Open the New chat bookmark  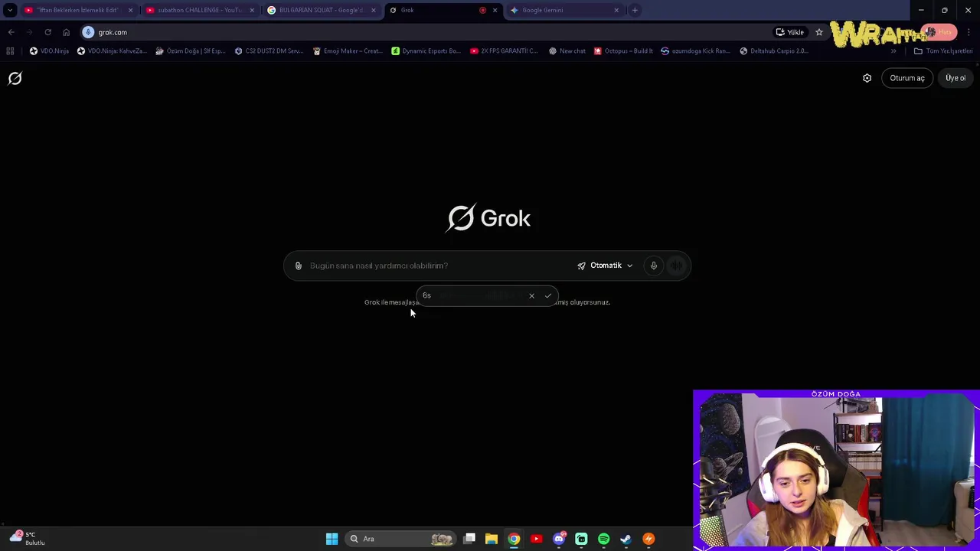pos(567,51)
